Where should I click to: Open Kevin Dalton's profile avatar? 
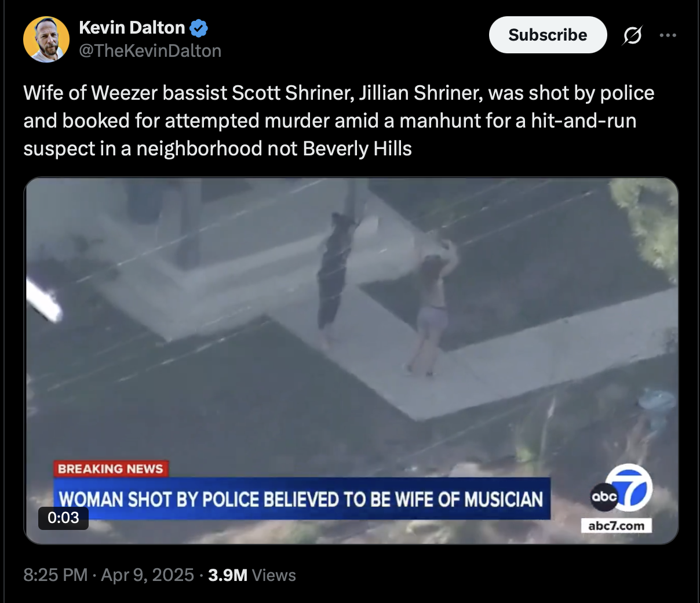pos(46,39)
